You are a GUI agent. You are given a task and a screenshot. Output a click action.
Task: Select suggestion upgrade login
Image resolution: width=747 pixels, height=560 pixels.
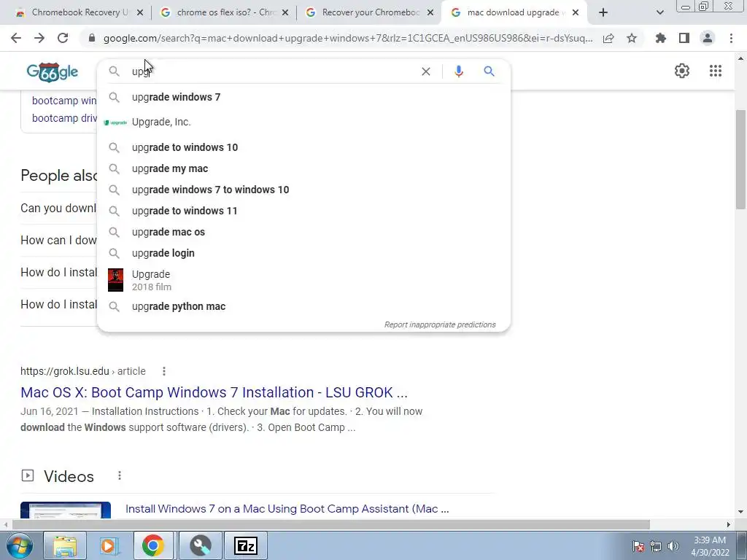coord(303,253)
